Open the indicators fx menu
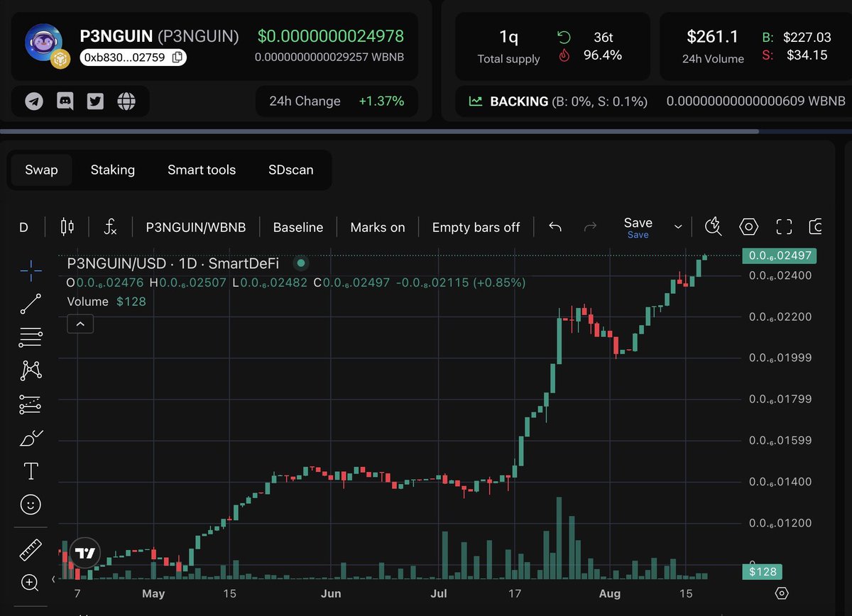 (110, 226)
